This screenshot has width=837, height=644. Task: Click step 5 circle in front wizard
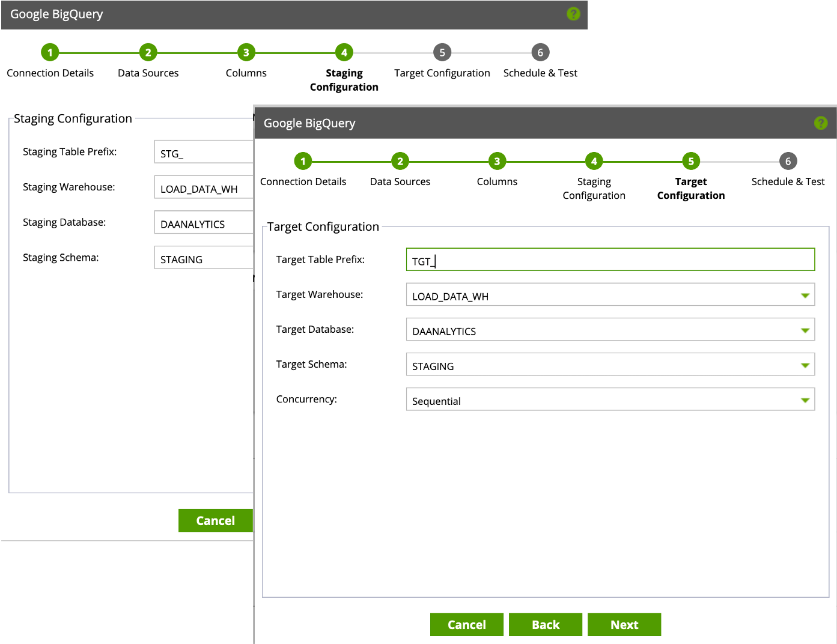coord(691,161)
